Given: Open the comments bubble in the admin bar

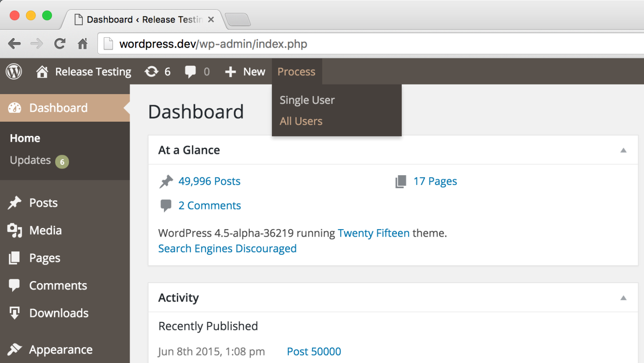Looking at the screenshot, I should coord(190,72).
